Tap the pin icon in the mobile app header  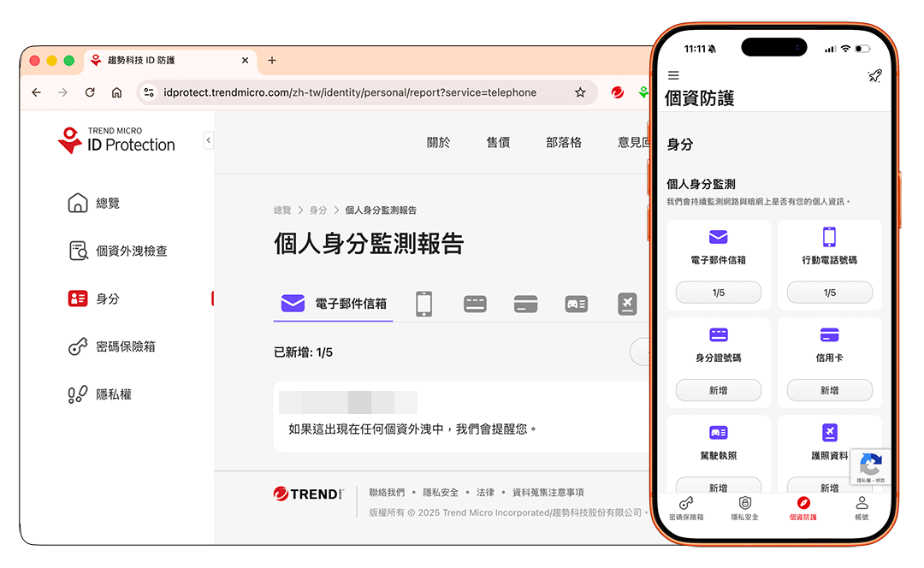pyautogui.click(x=874, y=76)
